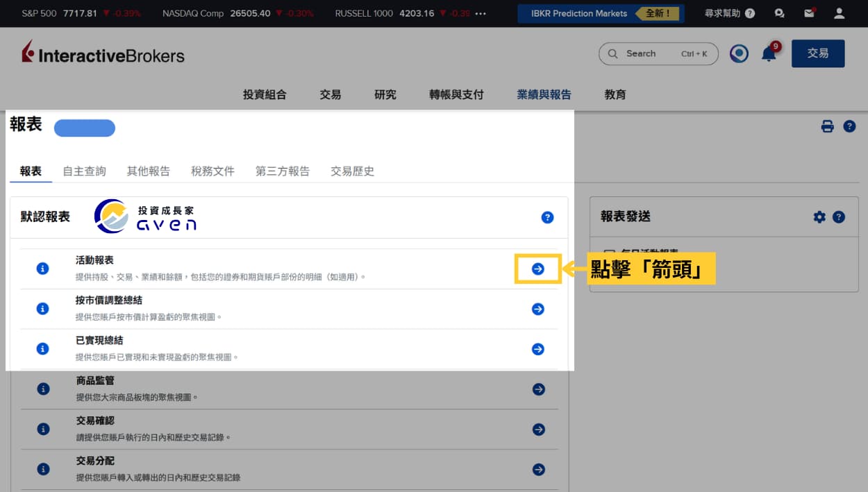
Task: Click the S&P 500 ticker quote
Action: pyautogui.click(x=81, y=13)
